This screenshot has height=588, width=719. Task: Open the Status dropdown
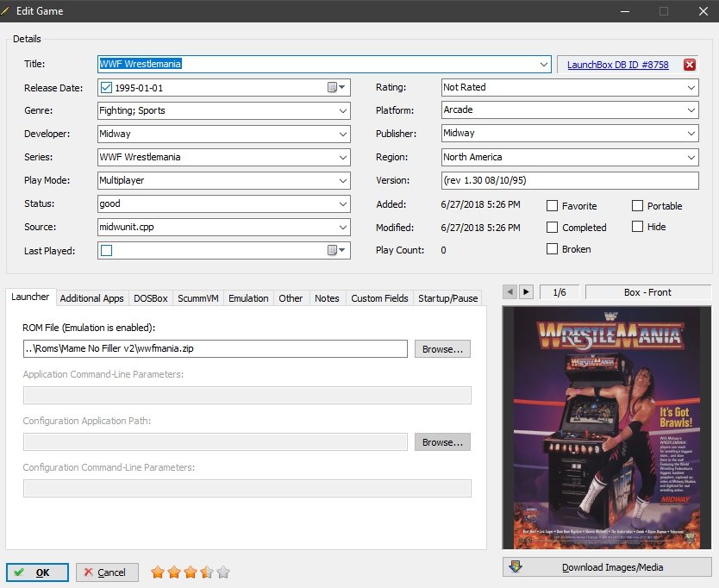pos(343,203)
